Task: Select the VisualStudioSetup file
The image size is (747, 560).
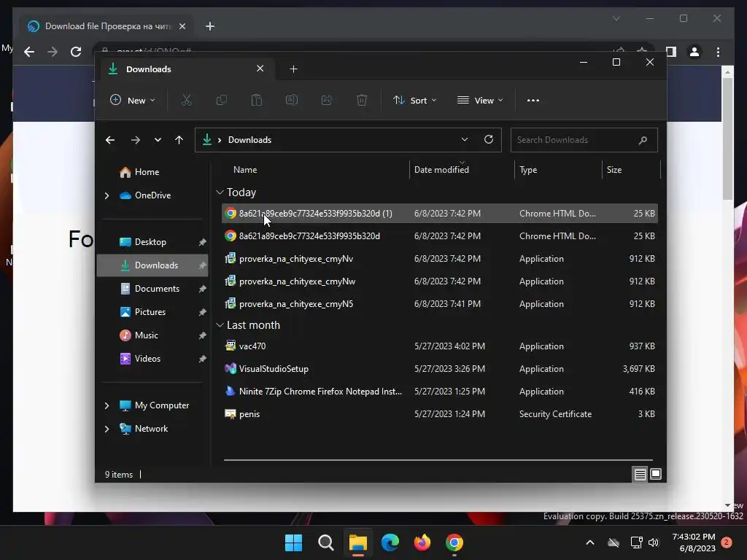Action: 439,369
